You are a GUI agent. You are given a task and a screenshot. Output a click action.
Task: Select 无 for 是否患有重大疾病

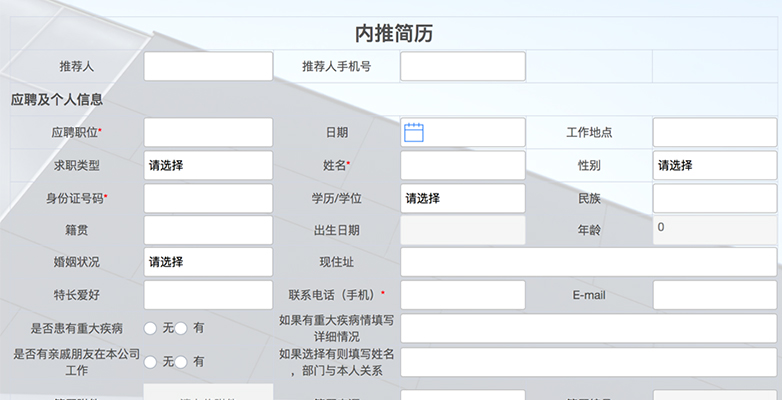(x=151, y=328)
